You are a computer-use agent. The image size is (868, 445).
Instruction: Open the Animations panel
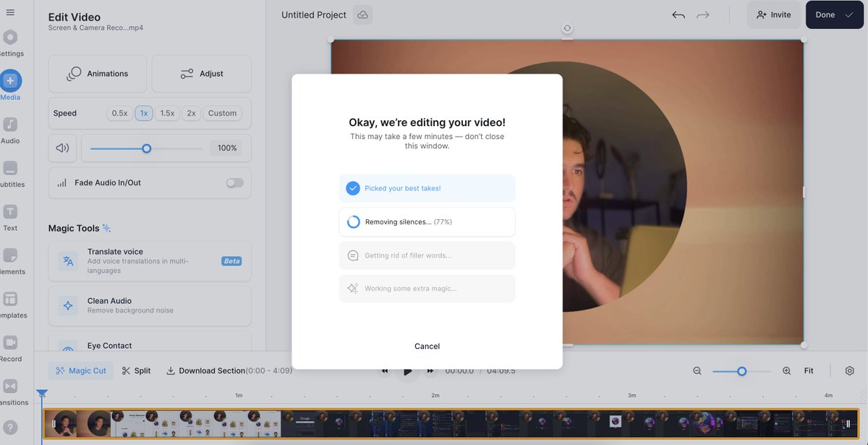(98, 74)
